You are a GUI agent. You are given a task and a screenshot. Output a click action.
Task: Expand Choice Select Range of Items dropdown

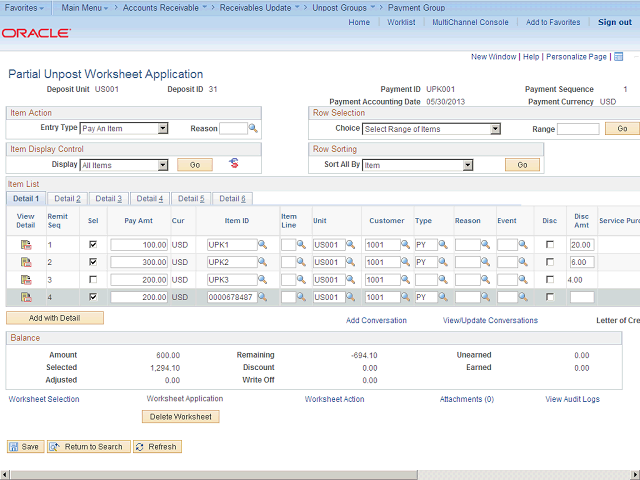click(495, 129)
